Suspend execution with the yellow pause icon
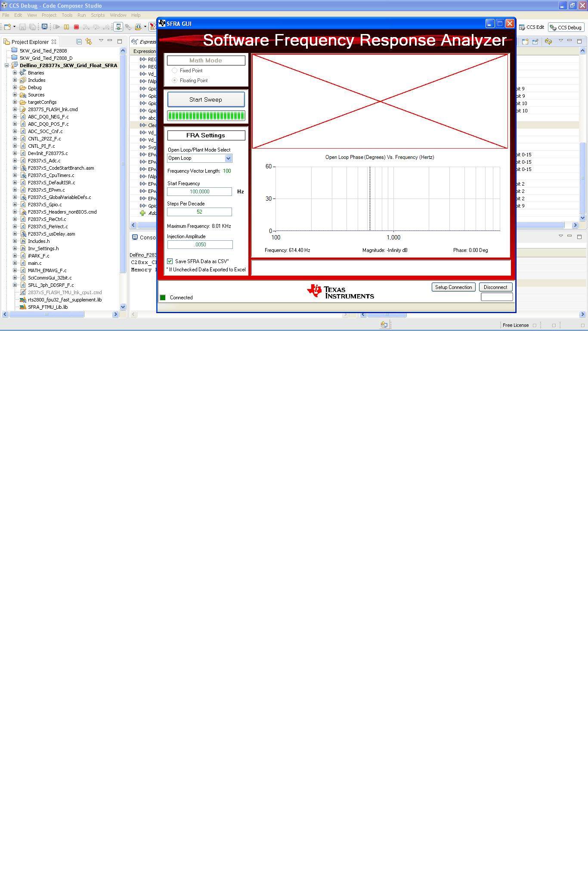Screen dimensions: 588x882 click(66, 27)
